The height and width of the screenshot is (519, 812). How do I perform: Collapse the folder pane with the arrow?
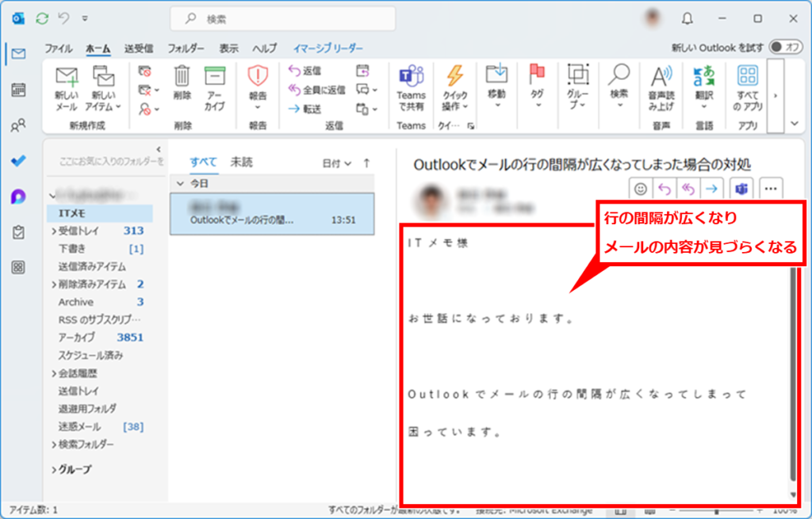(x=159, y=149)
